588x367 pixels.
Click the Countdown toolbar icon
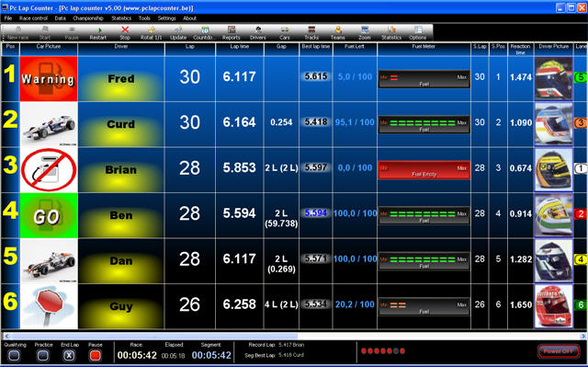coord(204,32)
